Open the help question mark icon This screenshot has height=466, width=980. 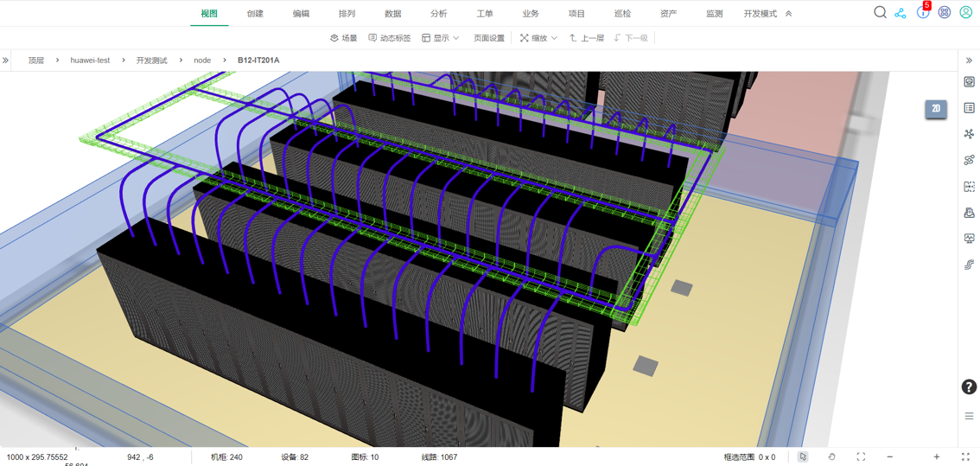(969, 387)
